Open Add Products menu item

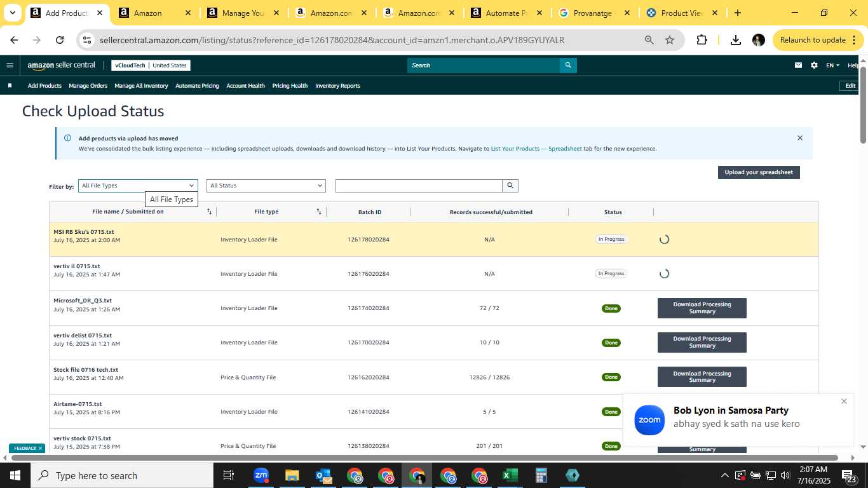44,86
